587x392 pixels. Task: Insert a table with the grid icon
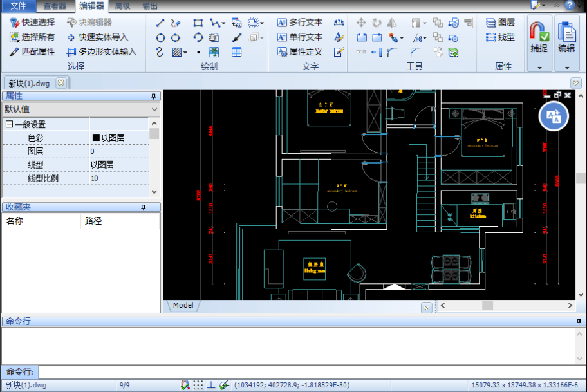coord(237,52)
